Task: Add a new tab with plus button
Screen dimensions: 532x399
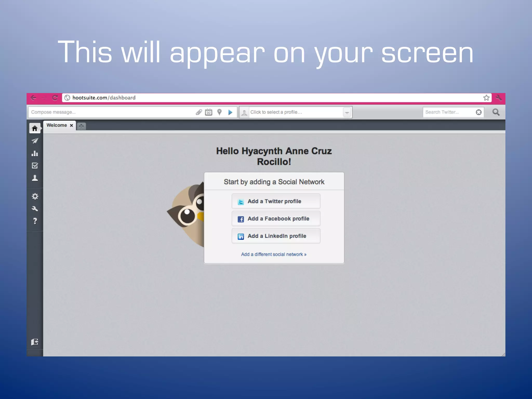Action: [x=81, y=126]
